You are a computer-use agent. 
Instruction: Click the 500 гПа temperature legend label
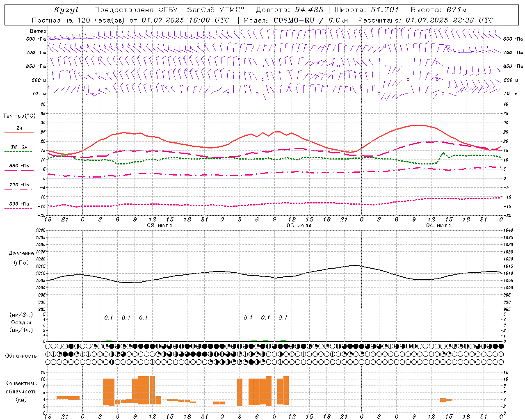pyautogui.click(x=19, y=204)
